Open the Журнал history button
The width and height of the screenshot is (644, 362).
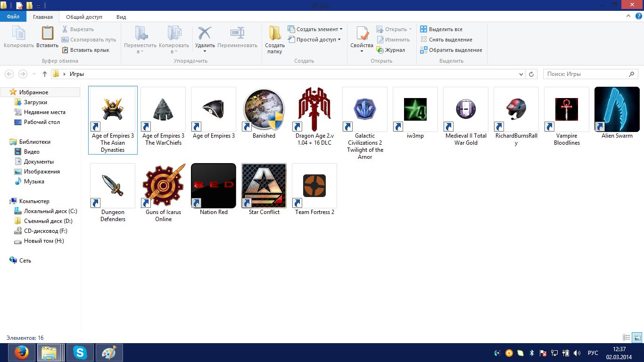(391, 50)
